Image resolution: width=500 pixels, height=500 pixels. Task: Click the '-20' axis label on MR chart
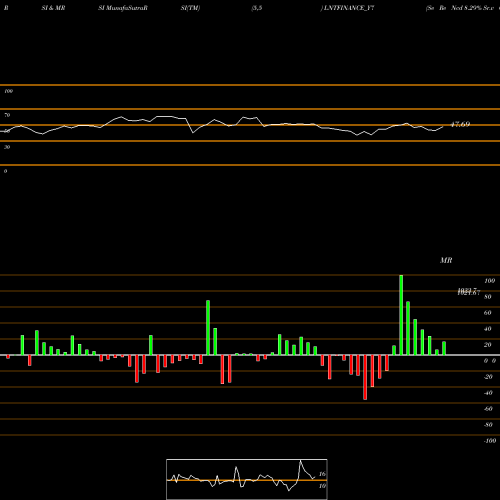click(x=488, y=377)
